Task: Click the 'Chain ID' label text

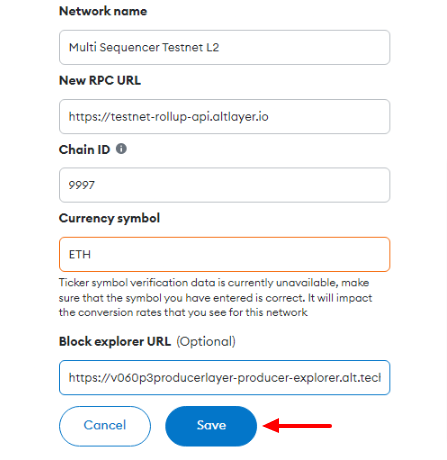Action: [x=84, y=150]
